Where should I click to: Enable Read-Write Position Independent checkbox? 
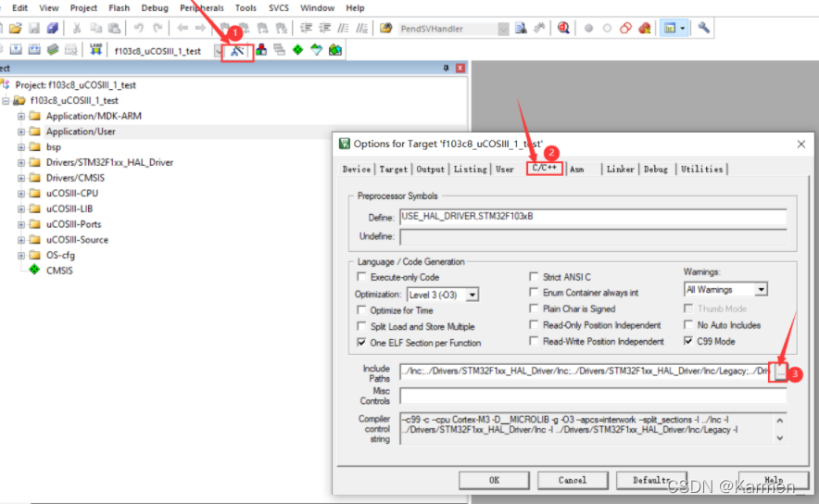534,341
